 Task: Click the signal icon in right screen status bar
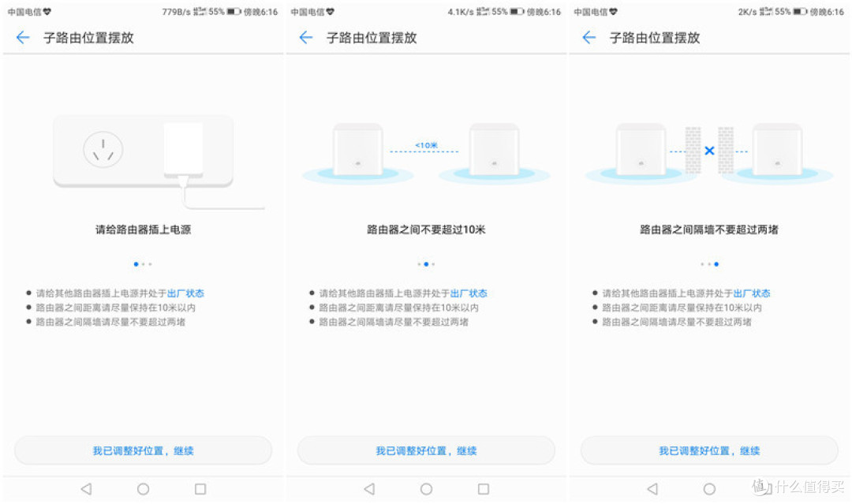pos(765,11)
